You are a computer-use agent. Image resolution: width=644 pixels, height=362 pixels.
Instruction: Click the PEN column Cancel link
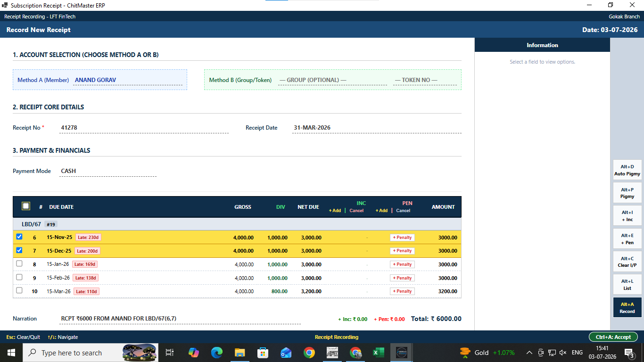pos(403,211)
